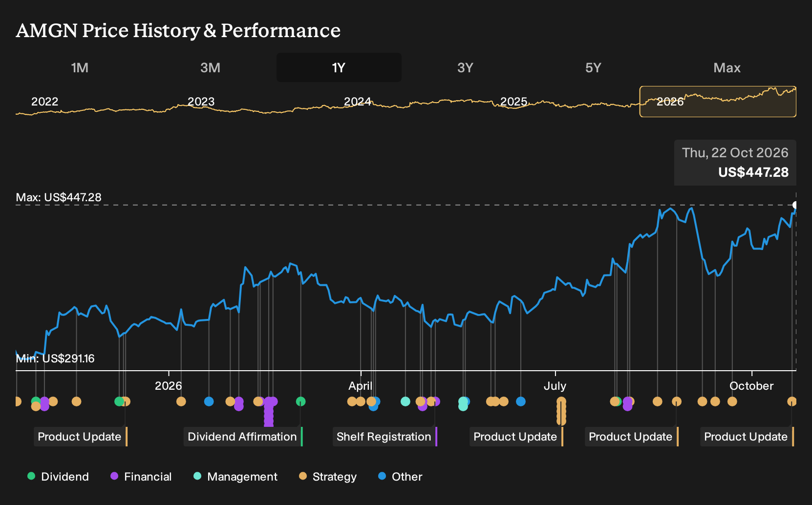Click the Thu, 22 Oct 2026 date
812x505 pixels.
[735, 153]
